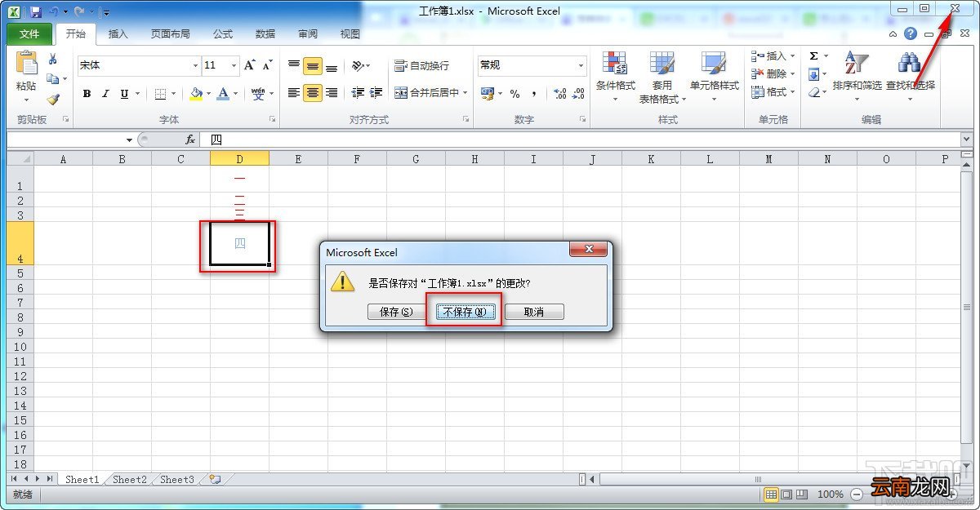Switch to the 页面布局 tab

tap(170, 34)
